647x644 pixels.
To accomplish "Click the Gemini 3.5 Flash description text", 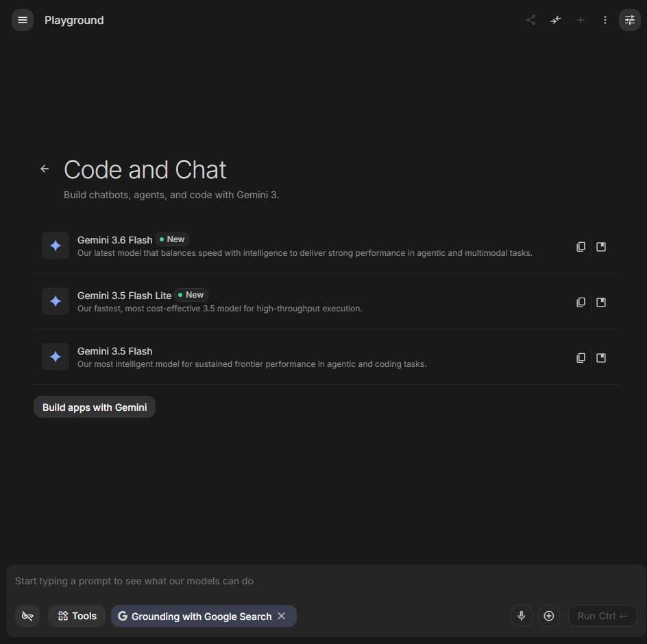I will click(x=252, y=364).
